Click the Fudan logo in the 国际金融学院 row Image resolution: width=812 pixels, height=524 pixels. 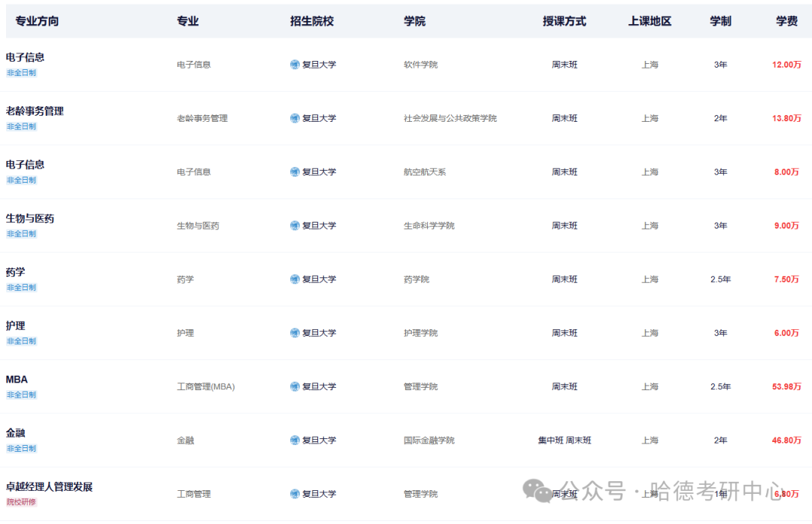pos(295,441)
